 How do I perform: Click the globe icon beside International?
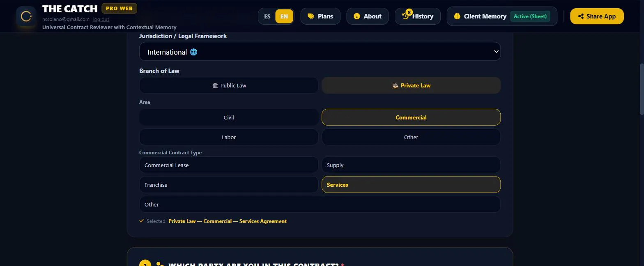(194, 52)
